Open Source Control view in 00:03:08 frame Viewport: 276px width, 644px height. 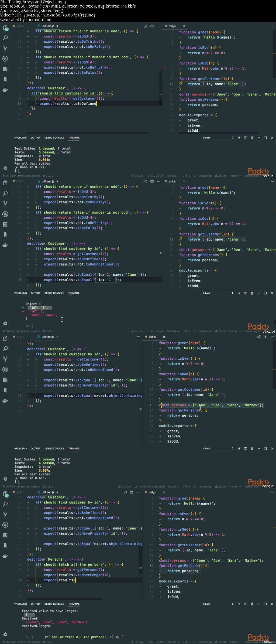tap(5, 359)
